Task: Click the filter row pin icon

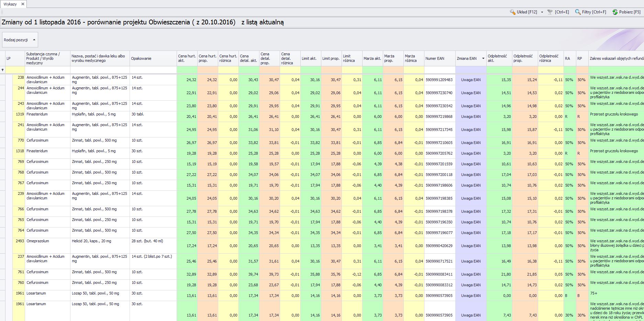Action: click(3, 70)
